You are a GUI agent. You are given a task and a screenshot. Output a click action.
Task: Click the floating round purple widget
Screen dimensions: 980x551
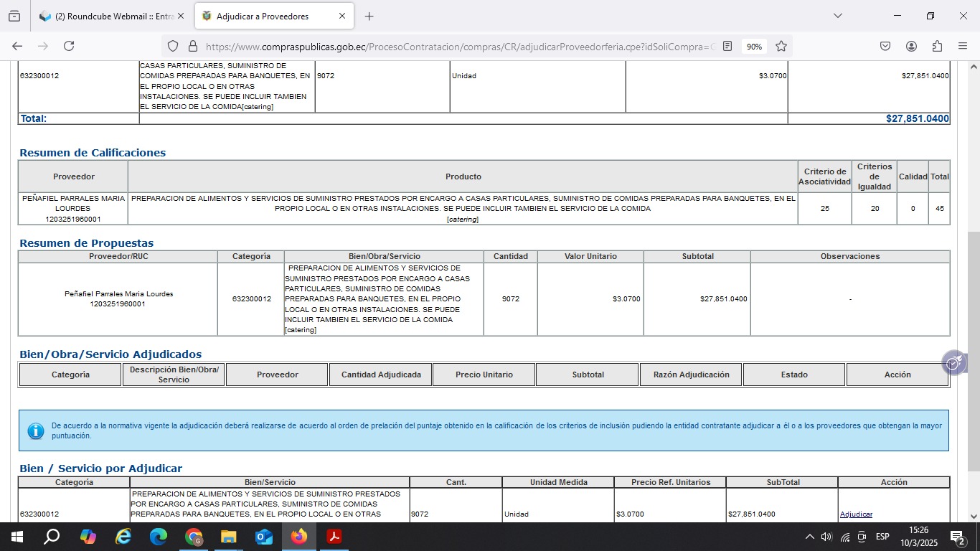[x=953, y=363]
